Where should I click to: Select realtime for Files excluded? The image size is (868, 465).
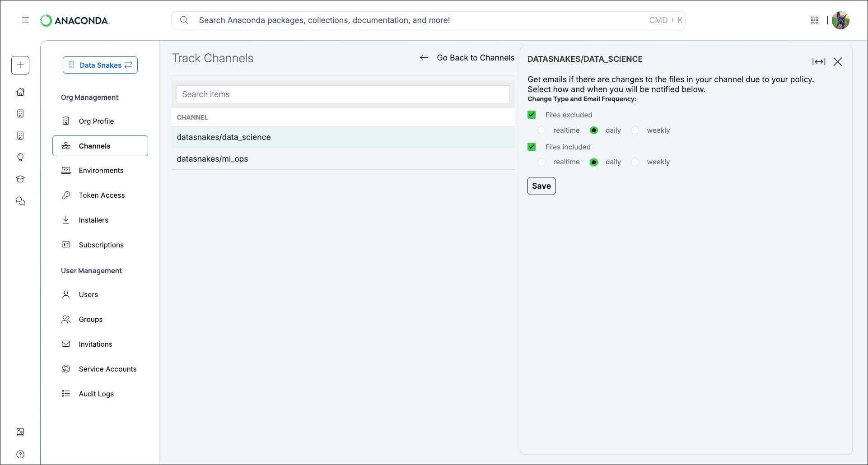click(541, 130)
